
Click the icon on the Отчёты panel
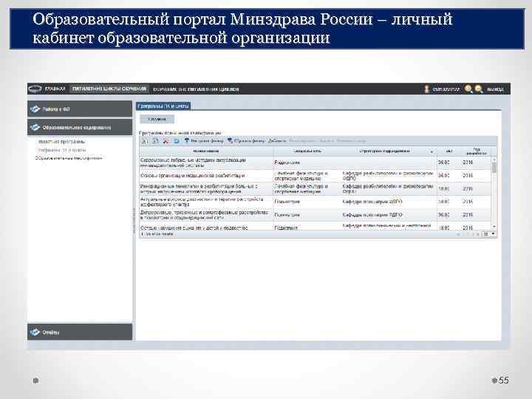(35, 332)
